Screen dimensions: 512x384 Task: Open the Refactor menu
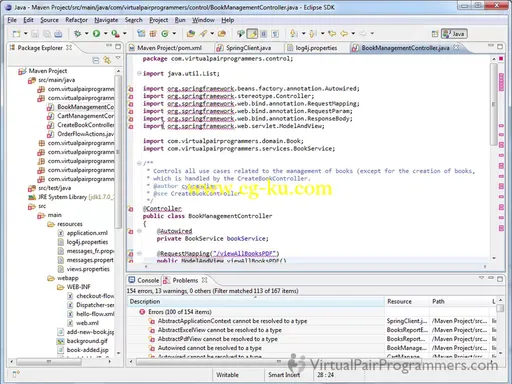point(76,20)
